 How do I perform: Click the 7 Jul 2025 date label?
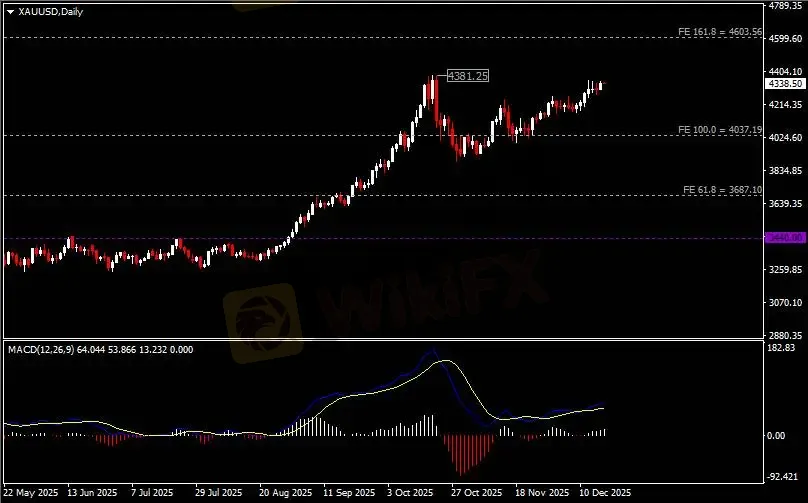153,493
